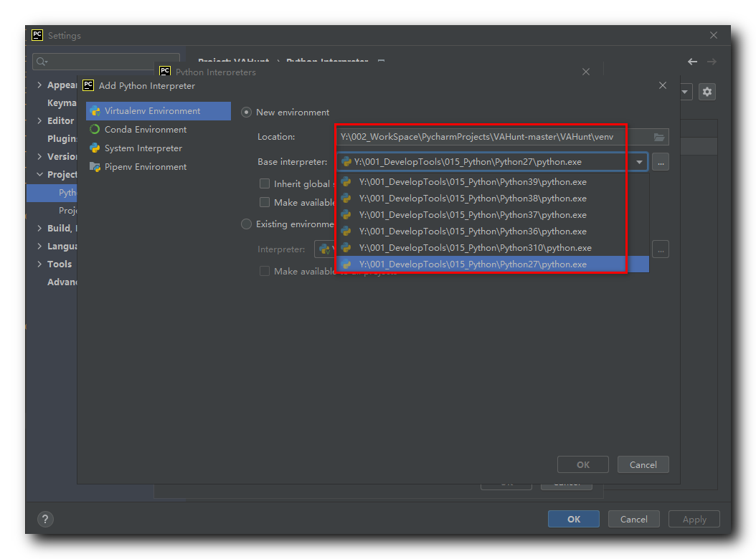
Task: Pick Python39 python.exe from dropdown list
Action: point(492,182)
